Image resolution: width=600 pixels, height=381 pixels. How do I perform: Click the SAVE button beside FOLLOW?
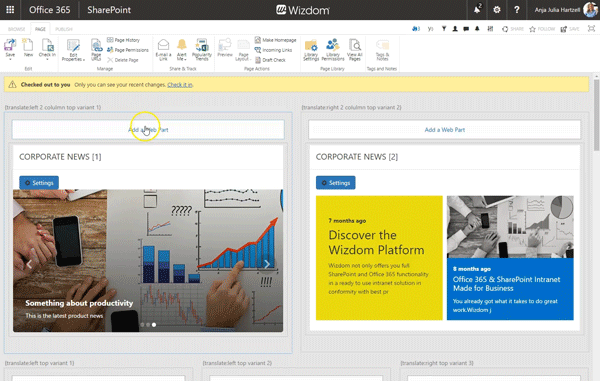click(x=570, y=29)
